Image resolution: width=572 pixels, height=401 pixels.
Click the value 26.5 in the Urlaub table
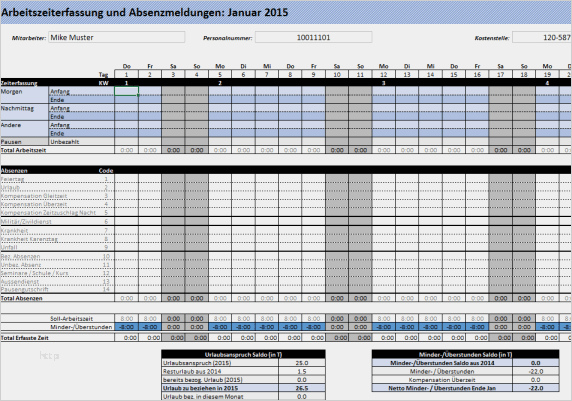[302, 388]
